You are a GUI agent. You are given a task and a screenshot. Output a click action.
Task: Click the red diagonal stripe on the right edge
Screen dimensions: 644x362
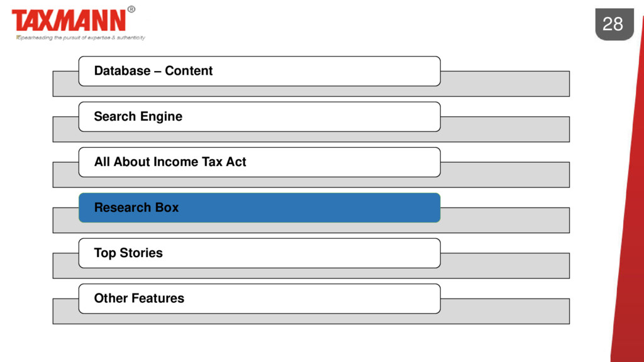tap(628, 206)
